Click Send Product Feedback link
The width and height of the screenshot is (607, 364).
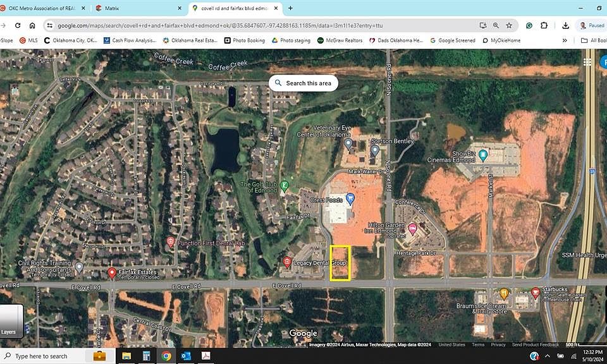tap(535, 344)
